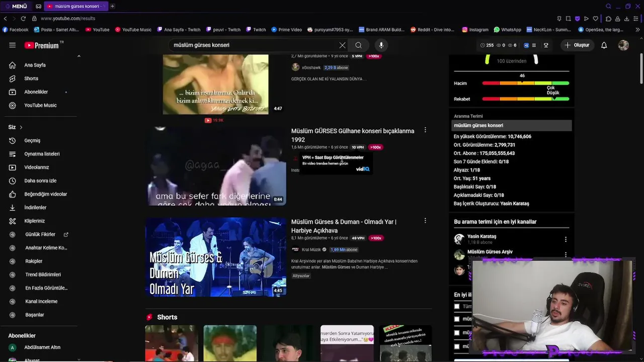The image size is (644, 362).
Task: Open Günlük Fikirler vidIQ item
Action: tap(41, 234)
